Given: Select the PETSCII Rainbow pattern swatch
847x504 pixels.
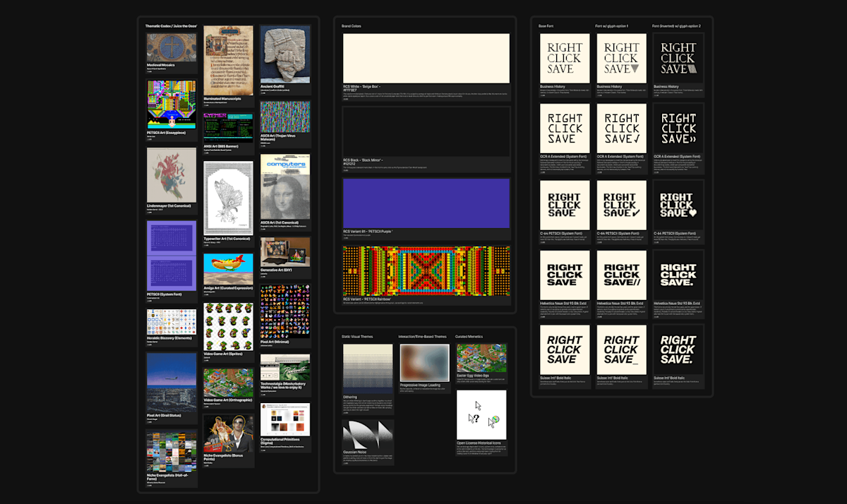Looking at the screenshot, I should (426, 271).
